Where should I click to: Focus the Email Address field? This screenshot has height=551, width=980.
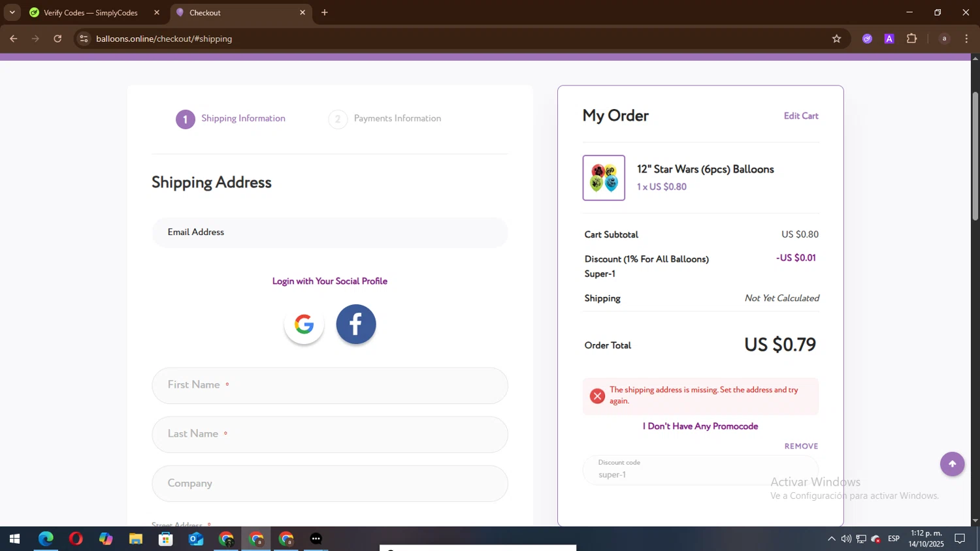330,232
